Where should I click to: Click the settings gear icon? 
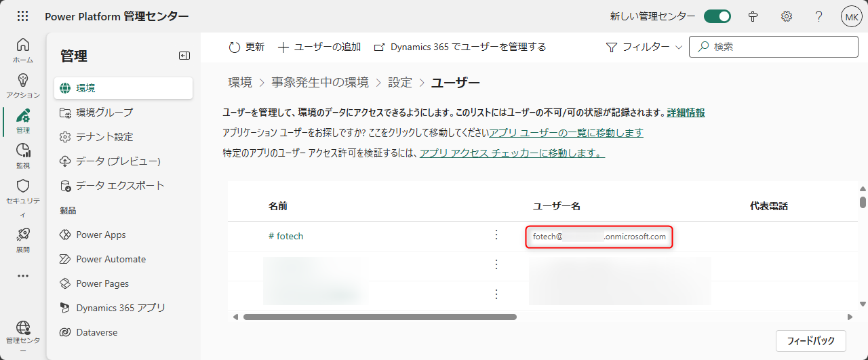(x=787, y=16)
